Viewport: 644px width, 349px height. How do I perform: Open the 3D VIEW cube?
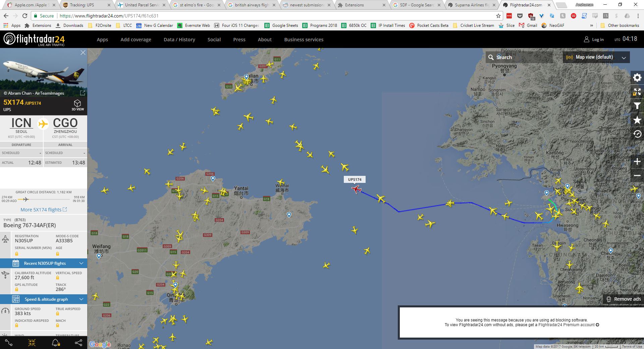click(x=77, y=104)
